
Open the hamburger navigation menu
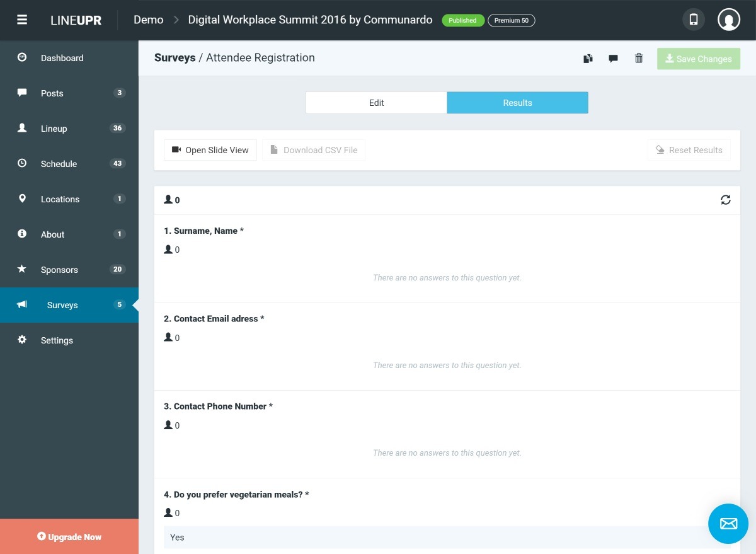(22, 18)
